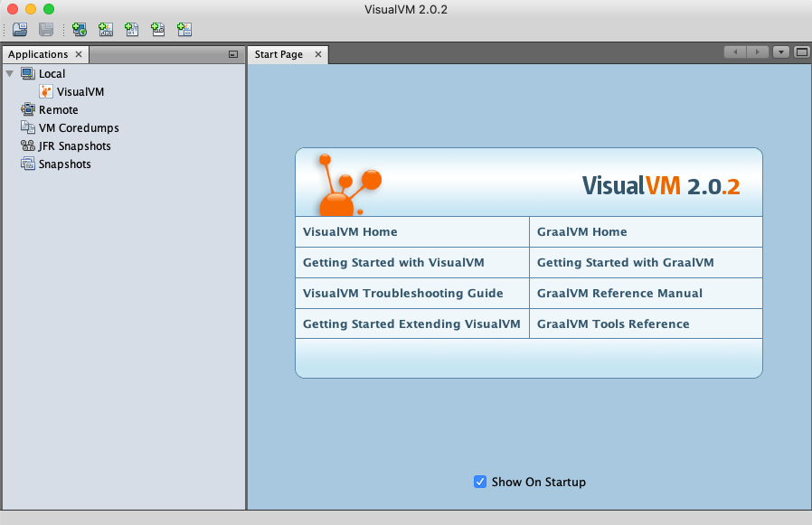The image size is (812, 525).
Task: Open the opened documents list dropdown
Action: coord(781,52)
